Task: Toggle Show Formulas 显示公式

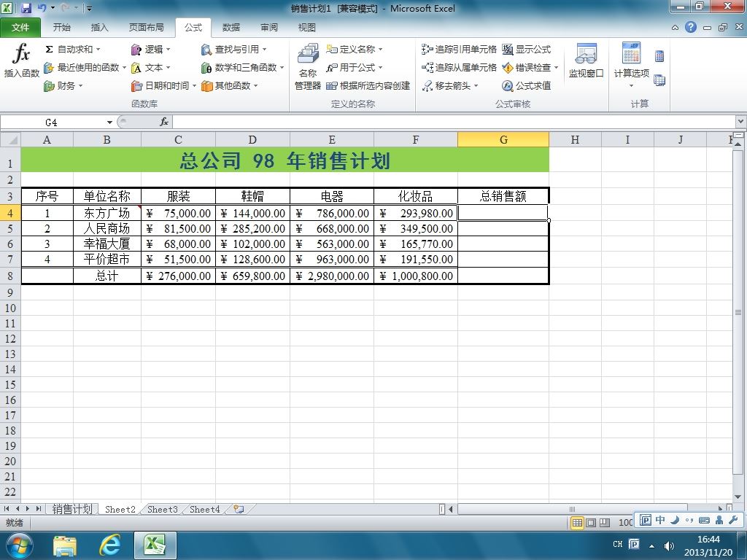Action: (x=527, y=49)
